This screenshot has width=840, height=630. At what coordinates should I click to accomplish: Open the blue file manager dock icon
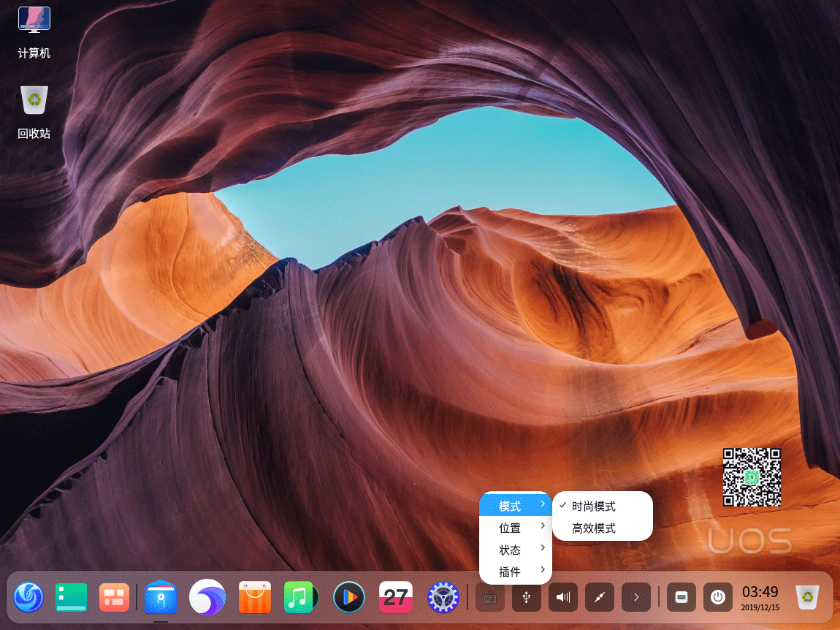[161, 597]
